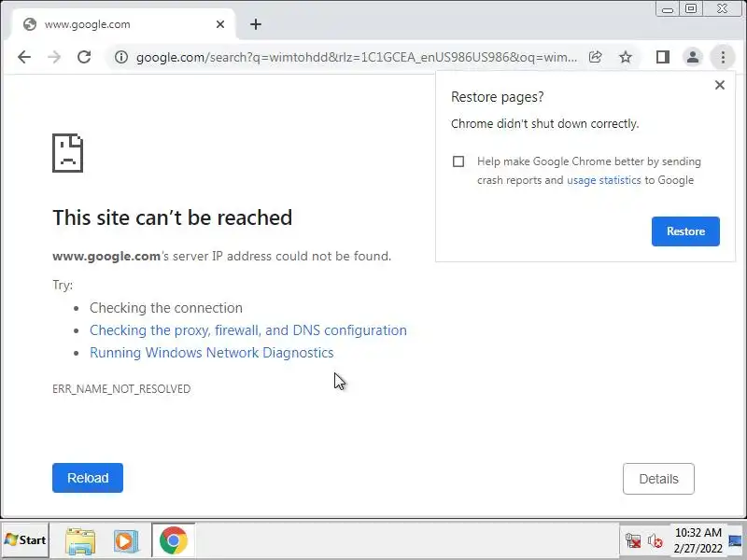
Task: Open Windows Explorer from taskbar
Action: (80, 541)
